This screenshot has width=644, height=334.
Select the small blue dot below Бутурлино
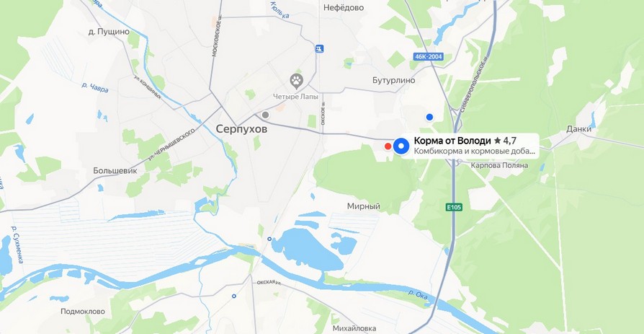pyautogui.click(x=429, y=118)
